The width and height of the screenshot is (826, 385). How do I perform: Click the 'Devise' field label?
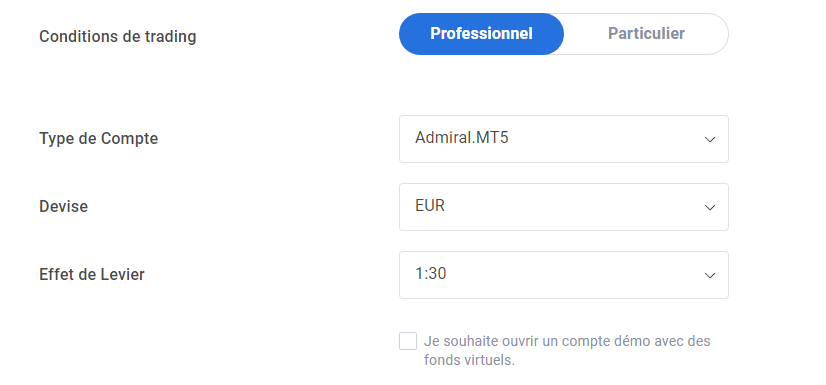63,206
